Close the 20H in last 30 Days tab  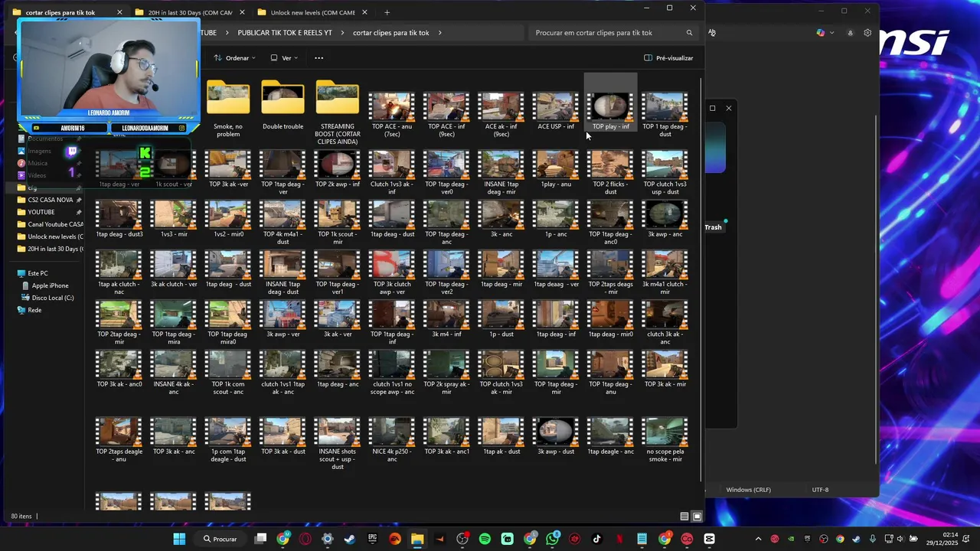[242, 12]
